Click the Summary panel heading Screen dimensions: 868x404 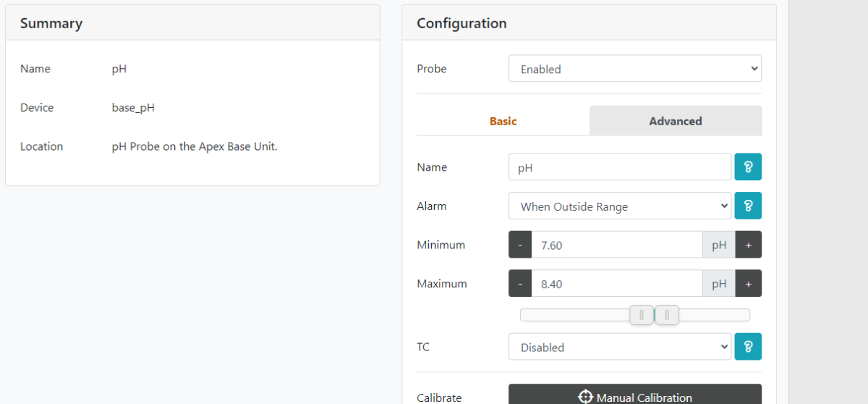point(51,23)
